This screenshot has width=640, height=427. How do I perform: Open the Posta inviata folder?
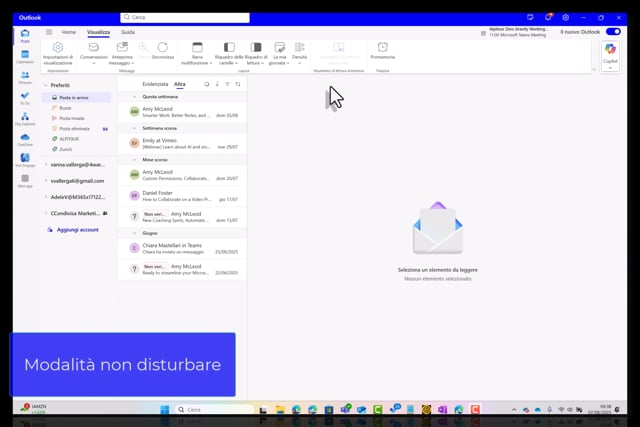click(x=76, y=118)
